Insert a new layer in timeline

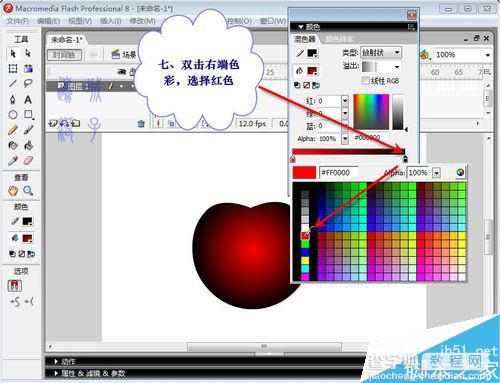(53, 124)
